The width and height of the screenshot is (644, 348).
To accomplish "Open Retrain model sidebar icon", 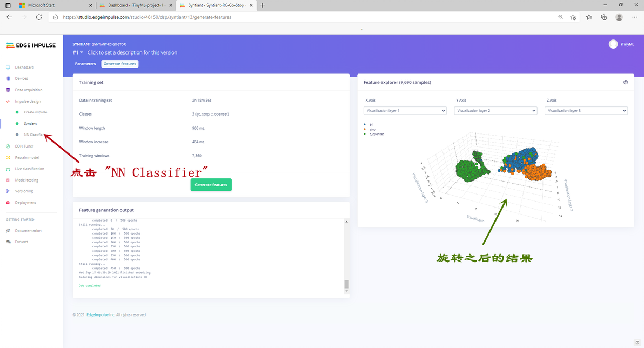I will click(8, 157).
